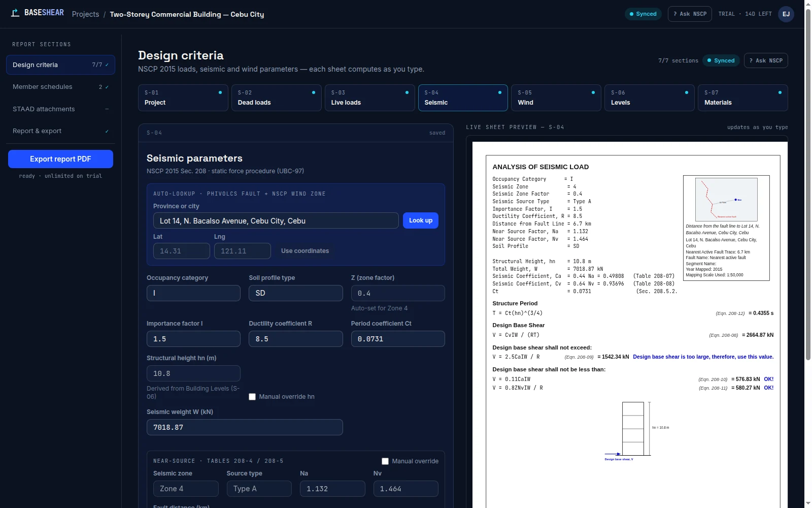The image size is (812, 508).
Task: Select the Design criteria section
Action: pyautogui.click(x=60, y=65)
